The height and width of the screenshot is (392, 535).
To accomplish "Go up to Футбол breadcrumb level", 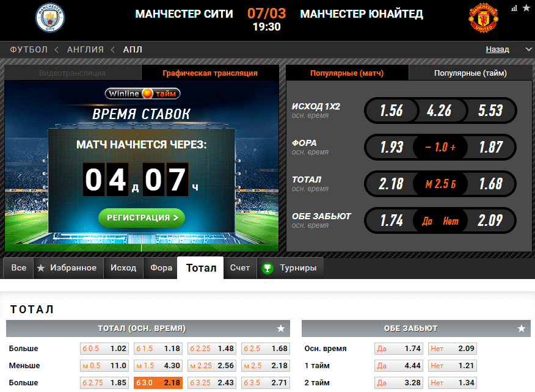I will pos(29,49).
